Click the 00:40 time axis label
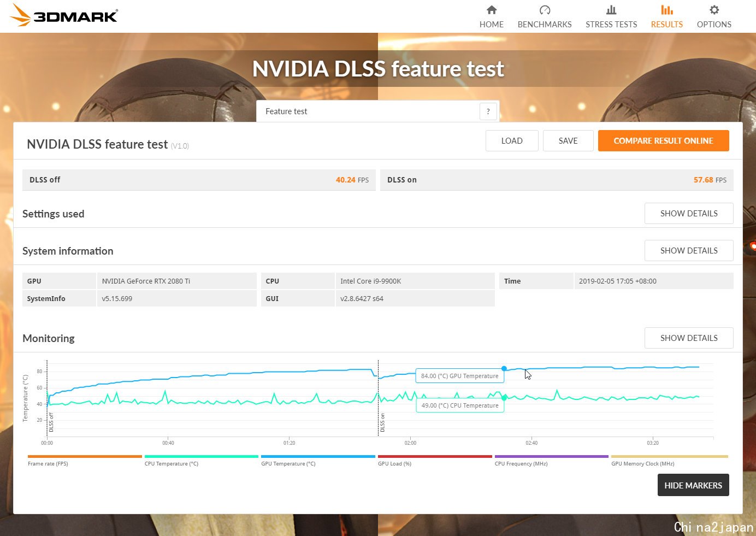Viewport: 756px width, 536px height. [x=168, y=443]
